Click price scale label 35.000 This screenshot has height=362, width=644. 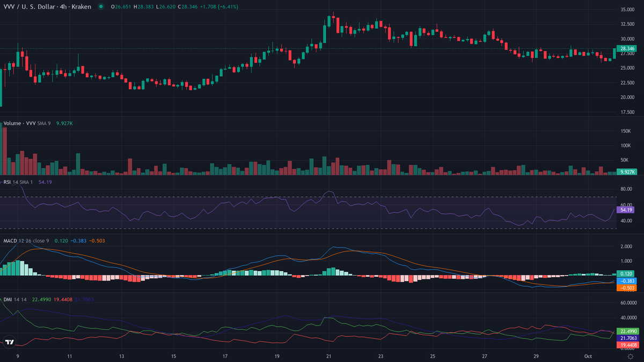(628, 10)
